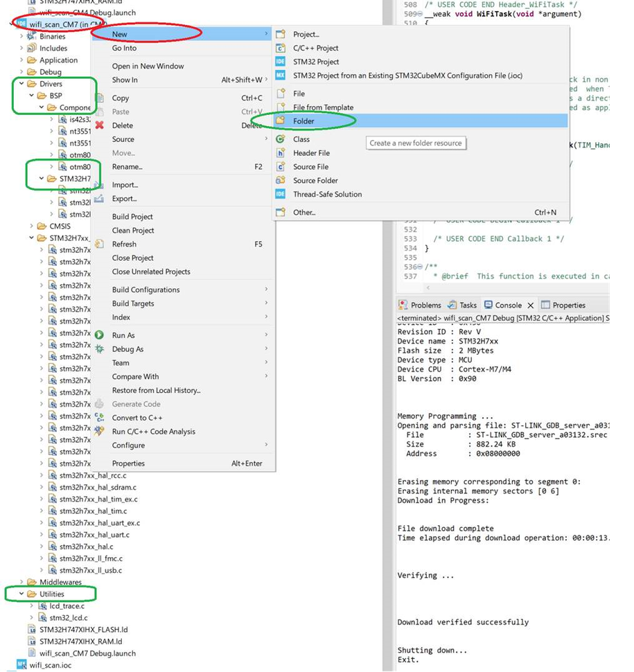Open stm32h7xx_hal_uart.c in project tree
Screen dimensions: 634x672
click(94, 535)
